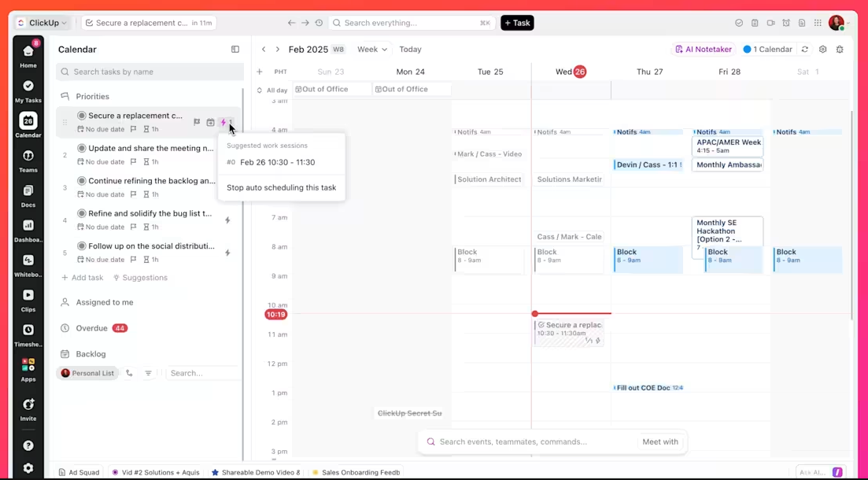Collapse the Calendar sidebar panel icon
This screenshot has height=480, width=868.
coord(235,50)
